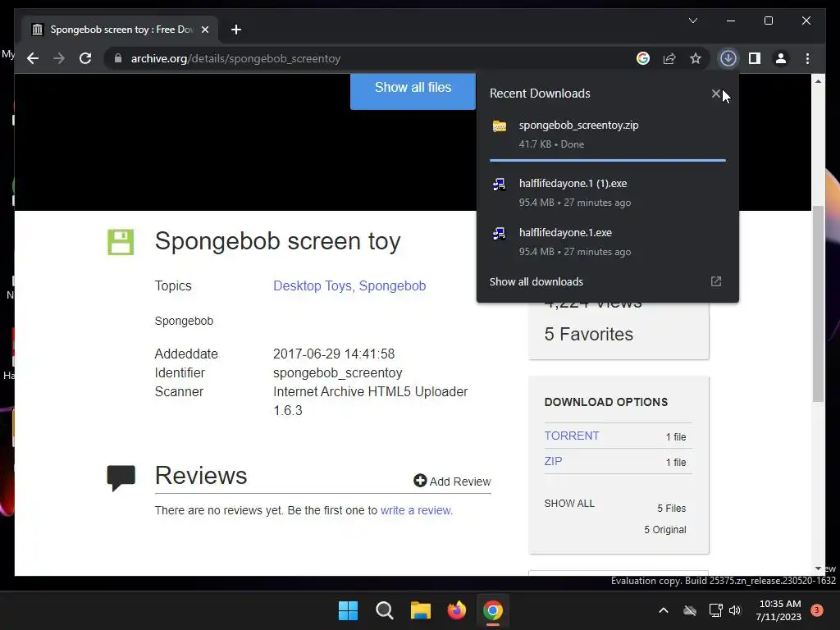This screenshot has height=630, width=840.
Task: Open the Windows Start menu
Action: click(x=348, y=610)
